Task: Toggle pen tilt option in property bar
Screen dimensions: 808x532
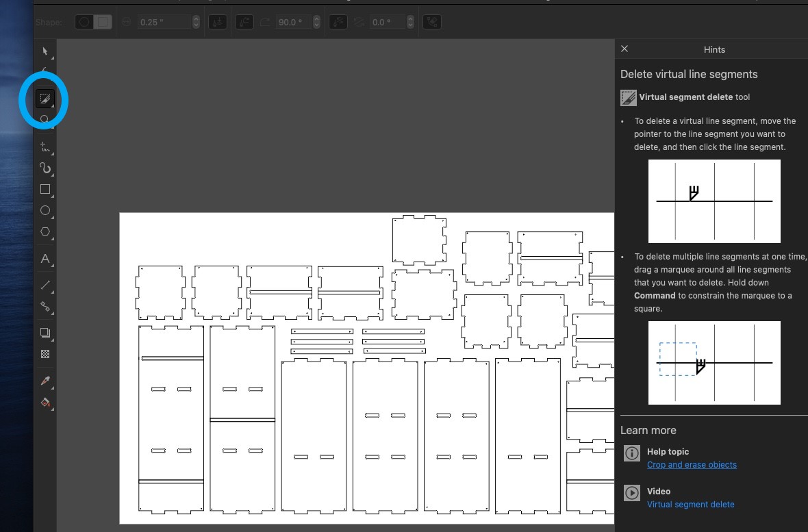Action: coord(244,22)
